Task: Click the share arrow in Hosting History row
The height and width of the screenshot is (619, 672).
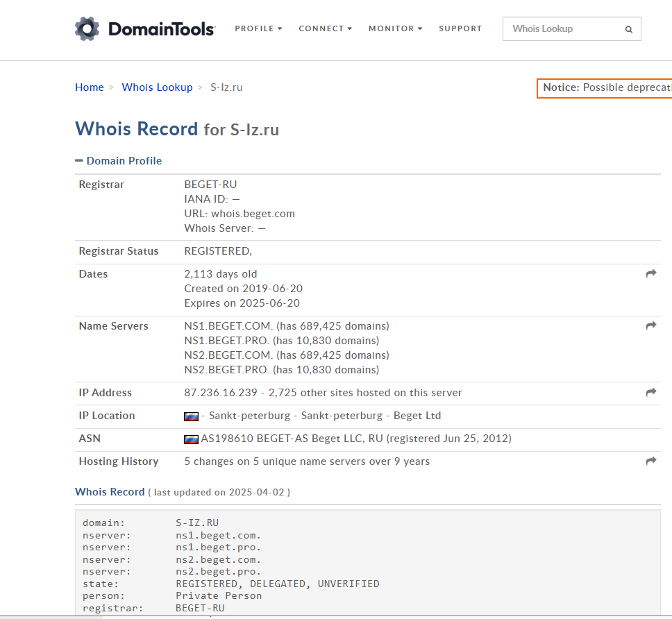Action: [650, 461]
